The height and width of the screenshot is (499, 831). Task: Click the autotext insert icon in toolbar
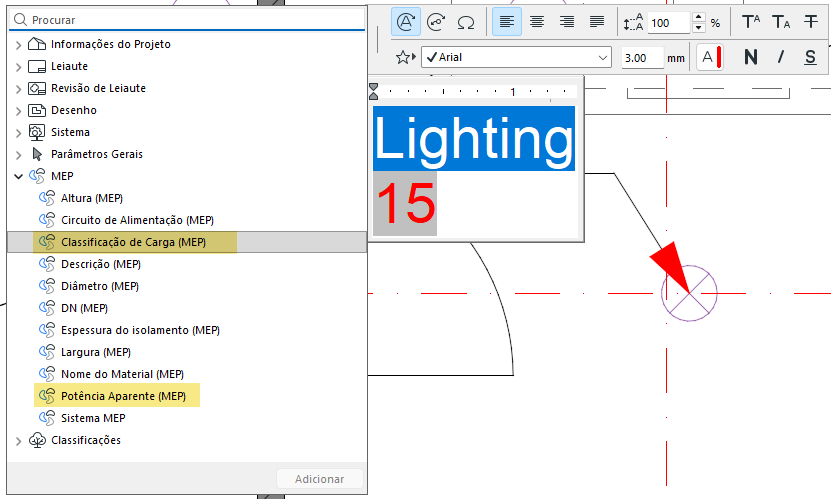tap(406, 22)
